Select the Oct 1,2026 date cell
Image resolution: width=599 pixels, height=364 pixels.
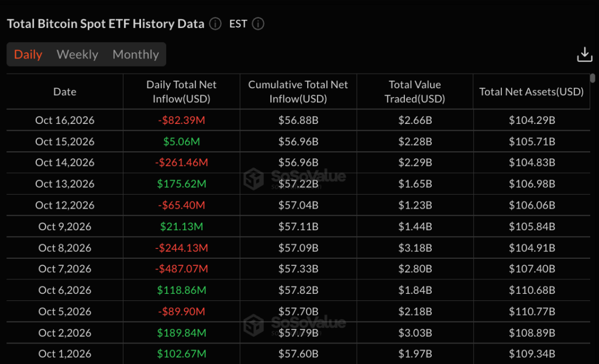click(65, 354)
